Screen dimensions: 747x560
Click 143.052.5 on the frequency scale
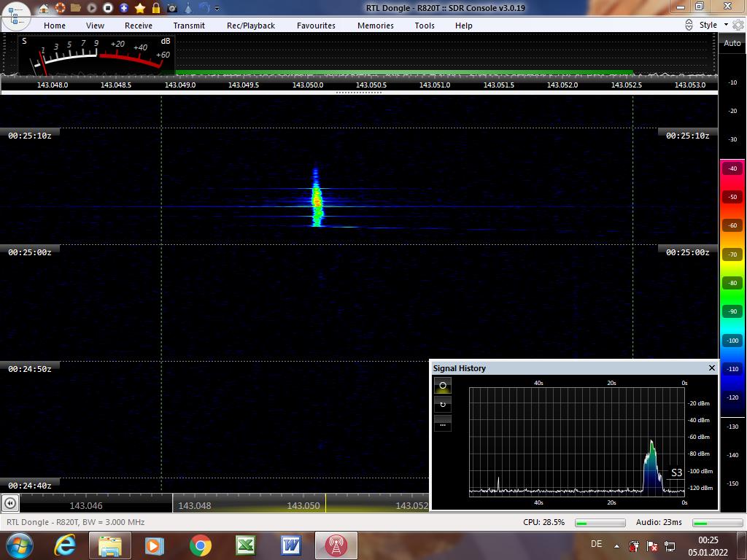[x=627, y=85]
